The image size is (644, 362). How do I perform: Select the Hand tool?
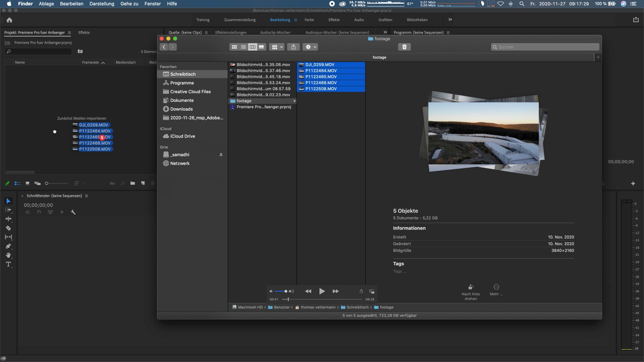8,255
